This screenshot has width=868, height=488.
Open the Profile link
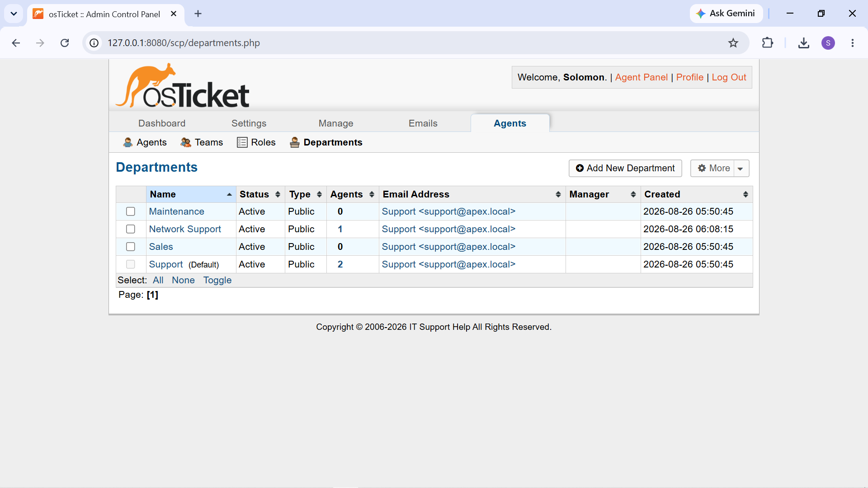tap(689, 77)
